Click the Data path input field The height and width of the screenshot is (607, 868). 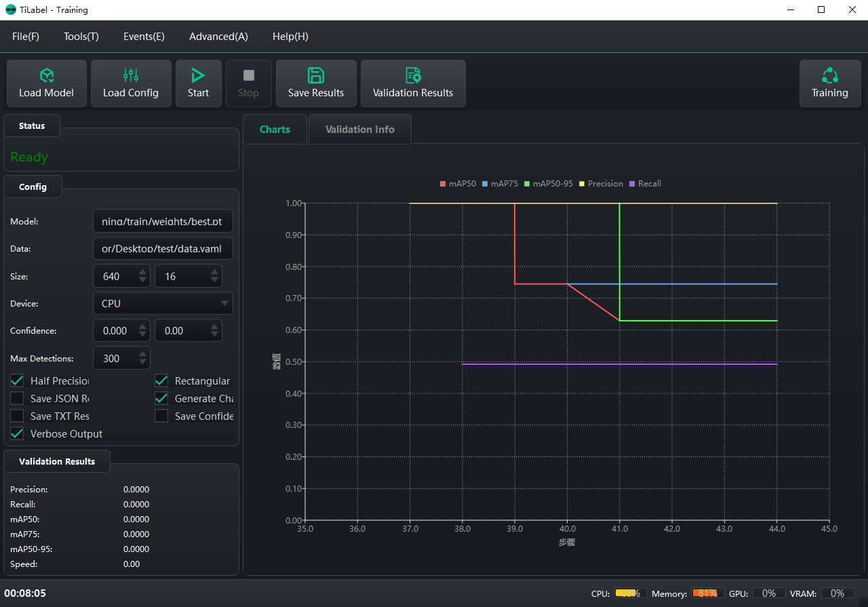[x=163, y=248]
